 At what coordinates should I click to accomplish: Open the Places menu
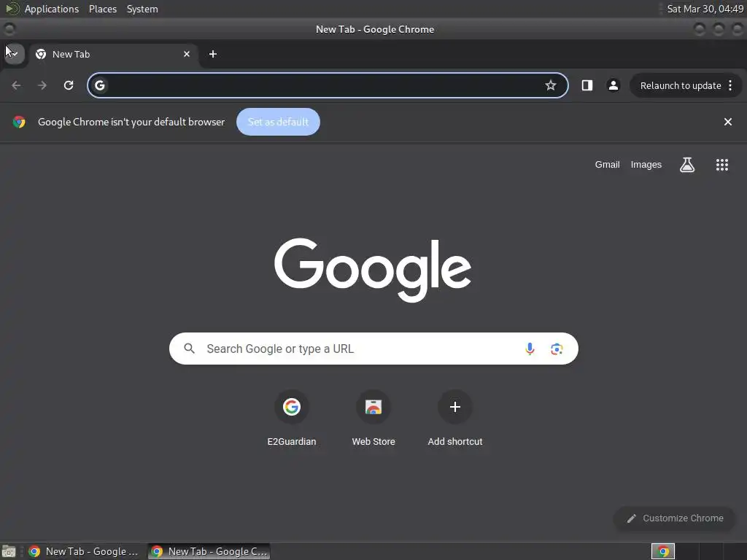pos(103,9)
